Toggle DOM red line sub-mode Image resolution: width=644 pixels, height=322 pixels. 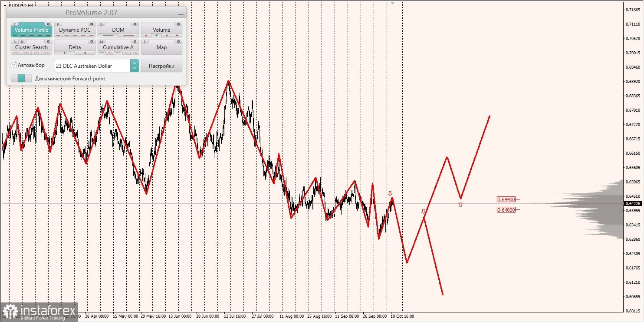click(128, 35)
